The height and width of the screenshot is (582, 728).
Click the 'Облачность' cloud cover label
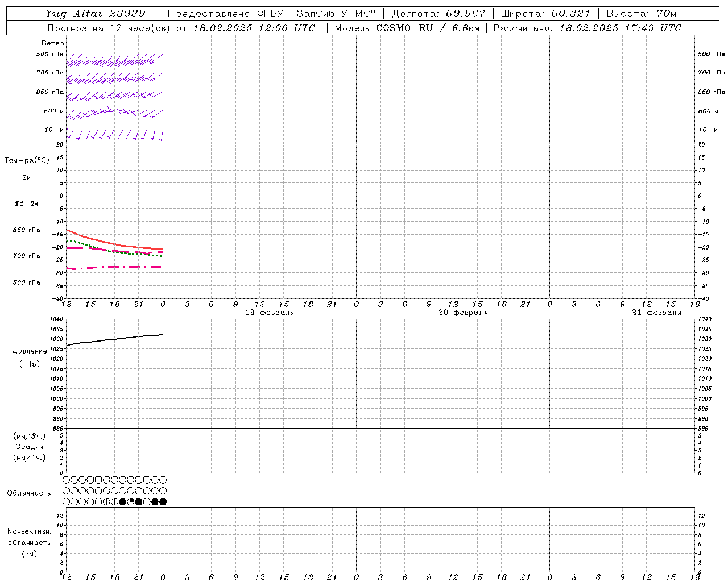tap(29, 493)
